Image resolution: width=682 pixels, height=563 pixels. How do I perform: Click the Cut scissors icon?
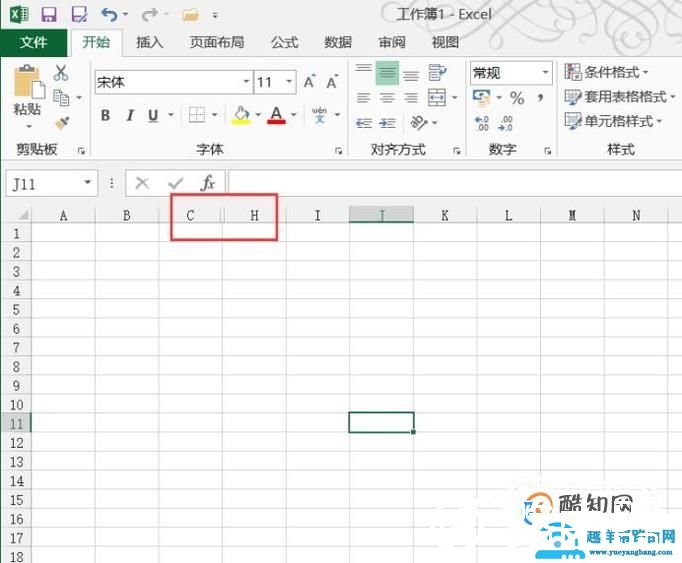tap(61, 73)
